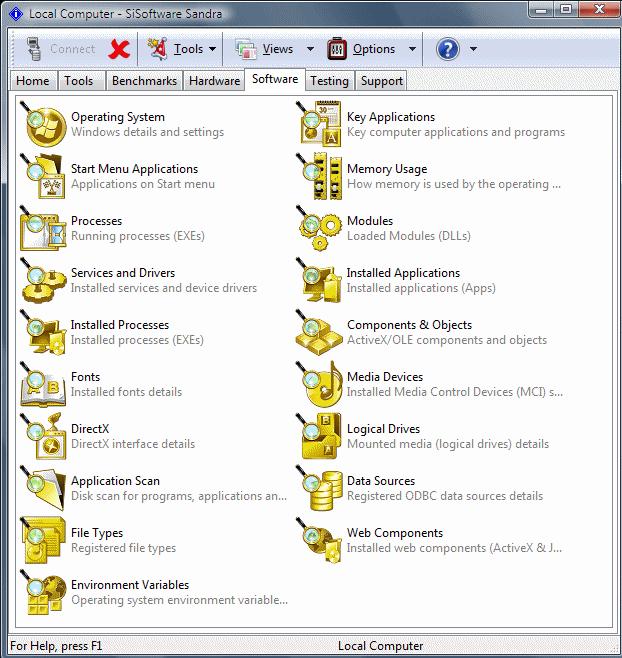The width and height of the screenshot is (622, 658).
Task: Click 'Registered ODBC data sources details' text
Action: 445,496
